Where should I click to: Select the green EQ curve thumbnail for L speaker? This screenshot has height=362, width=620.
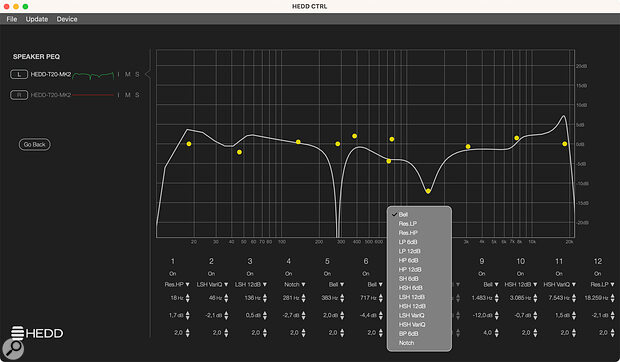pos(93,75)
